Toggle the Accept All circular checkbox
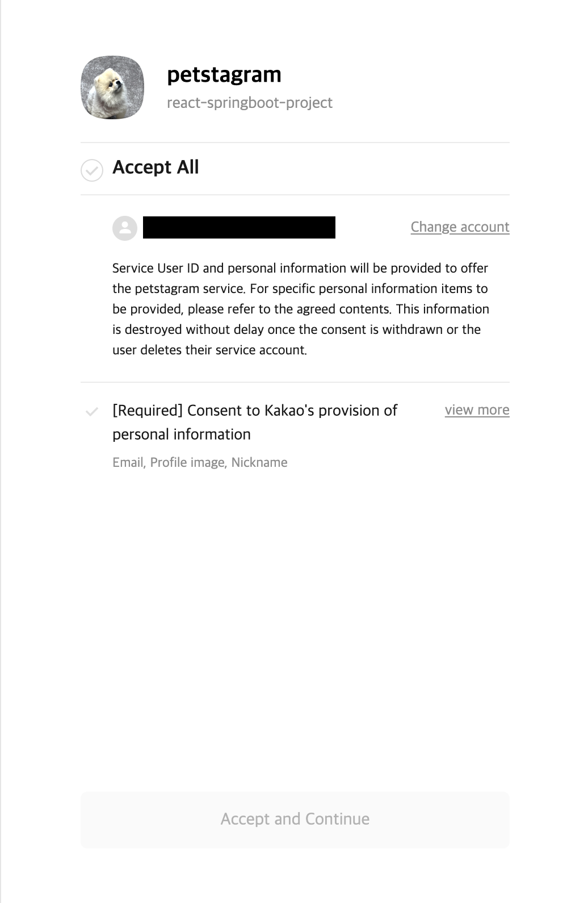The height and width of the screenshot is (903, 588). pyautogui.click(x=92, y=170)
